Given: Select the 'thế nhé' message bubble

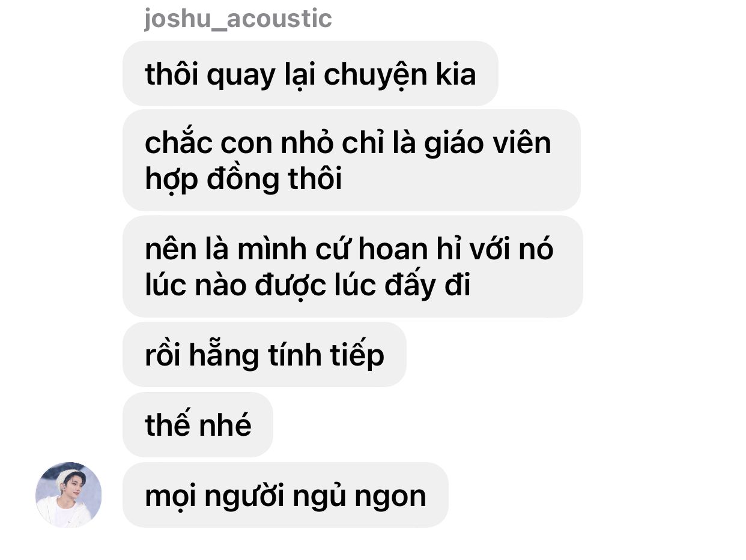Looking at the screenshot, I should point(198,425).
